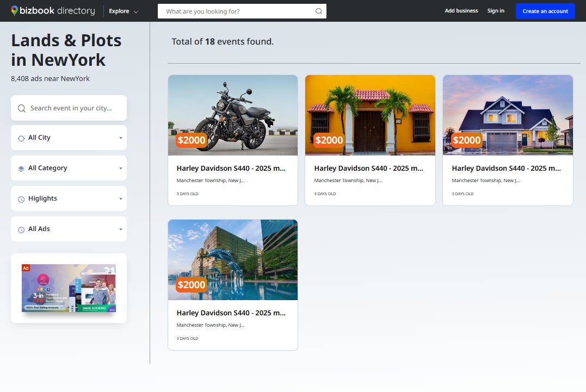The height and width of the screenshot is (392, 586).
Task: Click the clock icon next to All Ads
Action: 21,229
